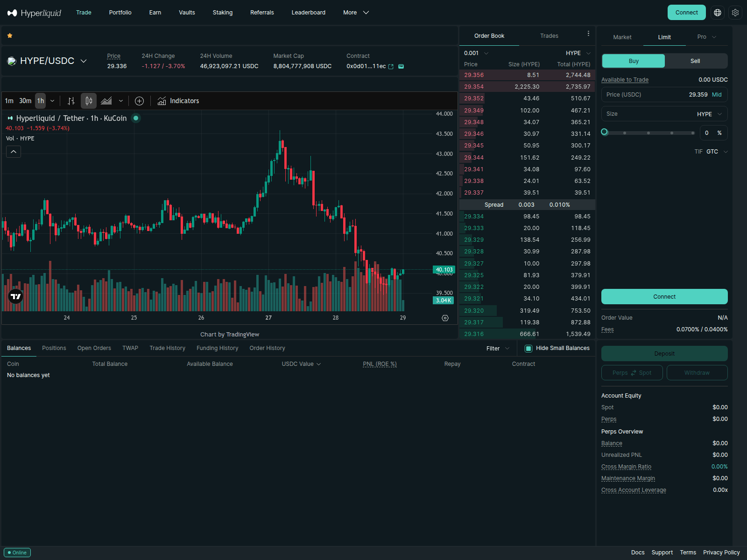This screenshot has height=560, width=747.
Task: Click the size percentage slider handle
Action: (x=605, y=132)
